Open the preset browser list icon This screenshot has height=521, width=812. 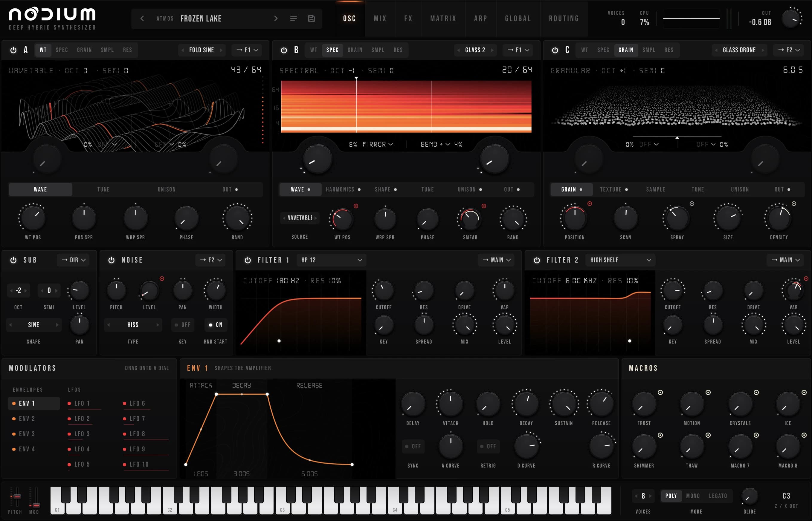click(x=294, y=18)
